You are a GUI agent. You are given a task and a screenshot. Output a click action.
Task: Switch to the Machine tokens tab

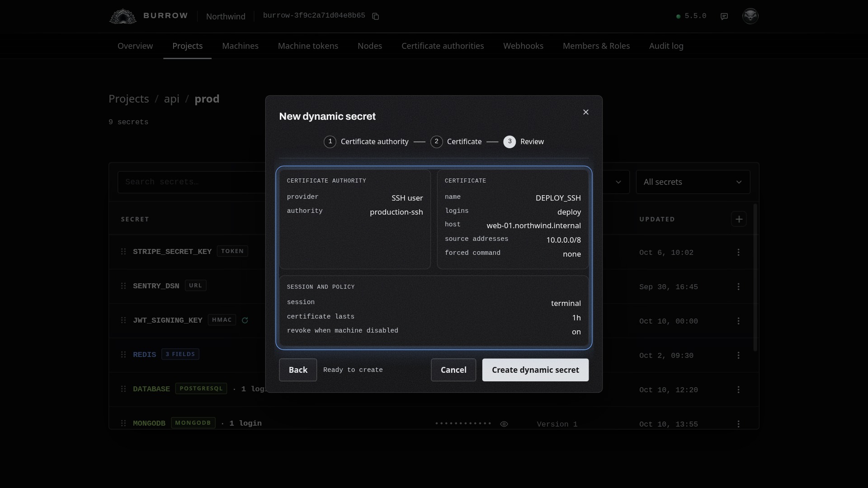[x=308, y=46]
